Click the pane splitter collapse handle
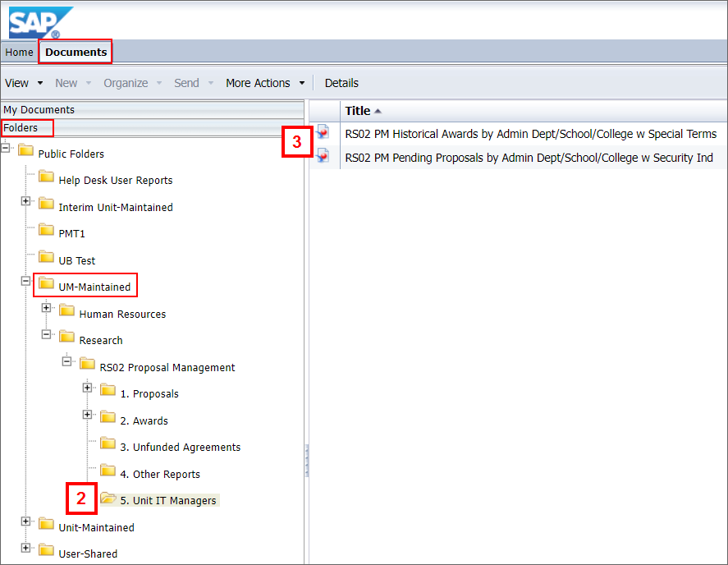This screenshot has height=565, width=728. [306, 461]
